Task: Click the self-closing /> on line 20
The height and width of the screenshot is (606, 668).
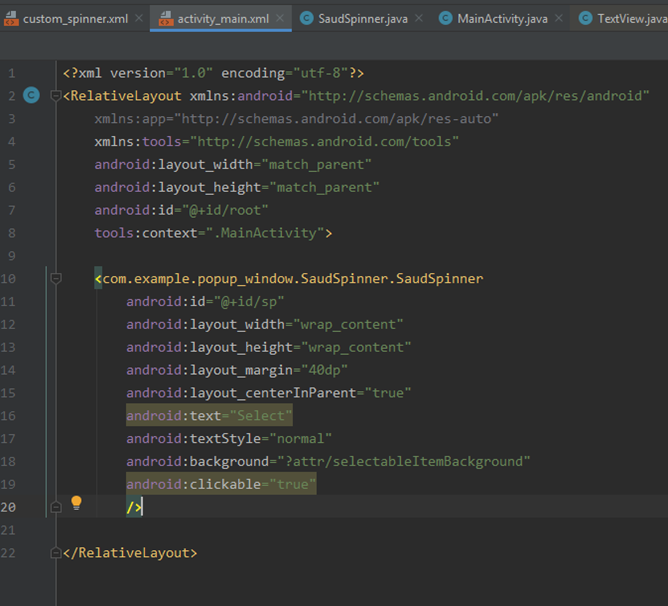Action: [134, 507]
